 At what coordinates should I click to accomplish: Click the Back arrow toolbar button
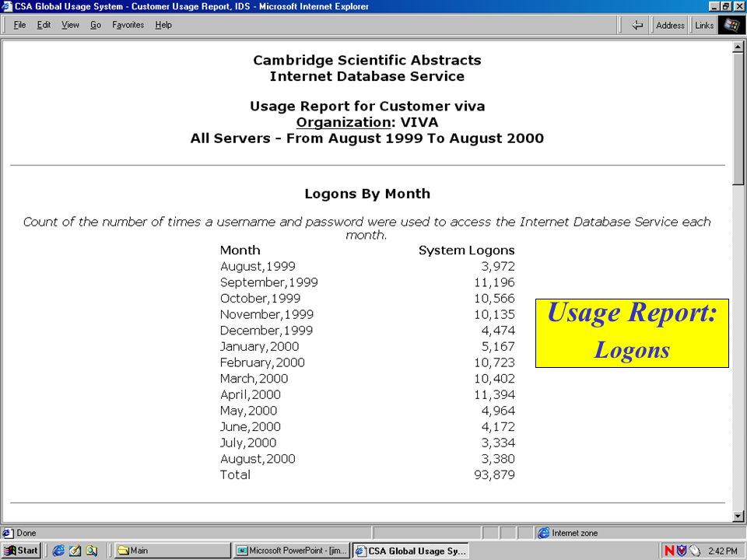point(637,25)
